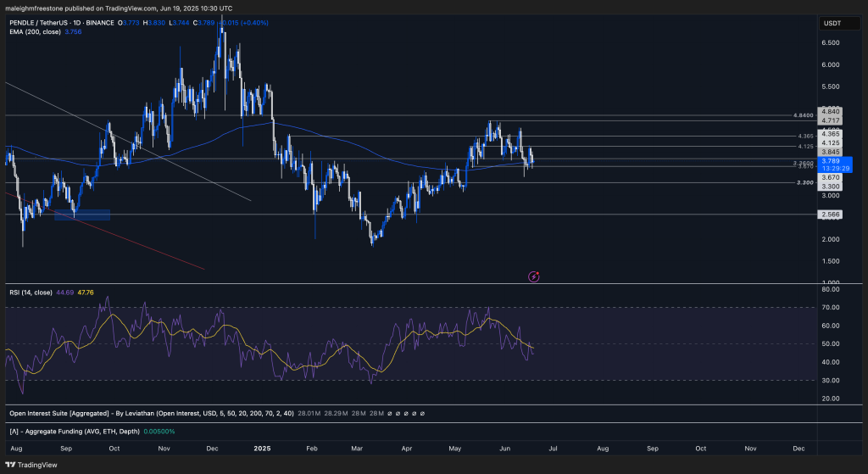
Task: Select the 2.566 price level label
Action: tap(830, 215)
